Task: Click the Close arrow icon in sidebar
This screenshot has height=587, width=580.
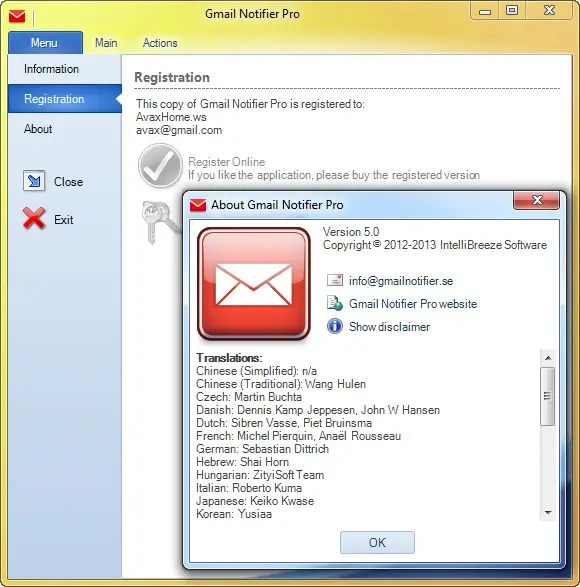Action: coord(34,181)
